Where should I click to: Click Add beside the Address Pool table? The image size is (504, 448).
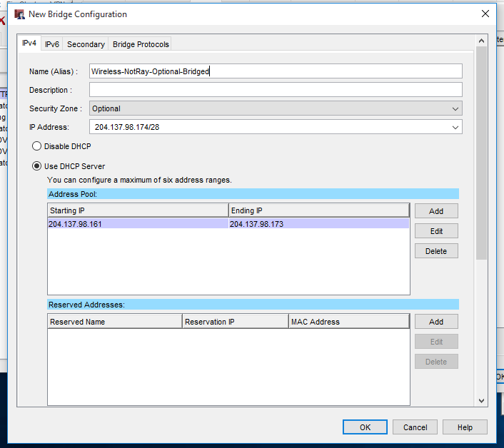click(436, 211)
